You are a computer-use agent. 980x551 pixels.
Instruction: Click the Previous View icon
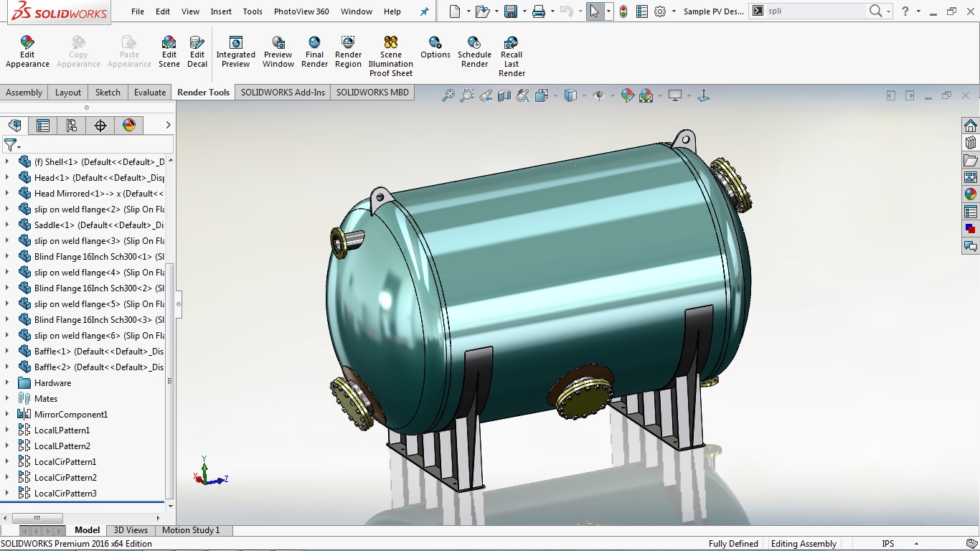[486, 95]
